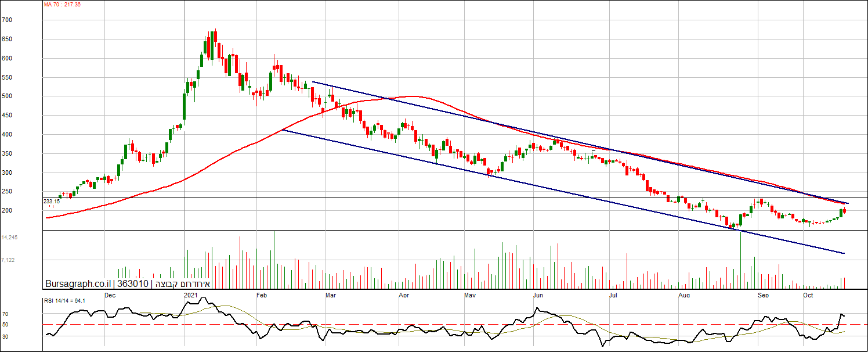This screenshot has width=868, height=352.
Task: Select the 14,245 volume axis label
Action: click(9, 238)
